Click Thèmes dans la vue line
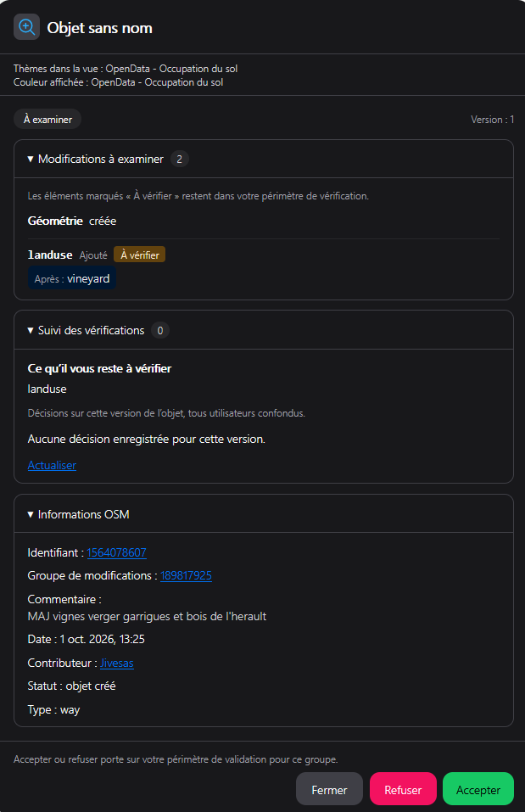This screenshot has height=812, width=525. coord(126,69)
